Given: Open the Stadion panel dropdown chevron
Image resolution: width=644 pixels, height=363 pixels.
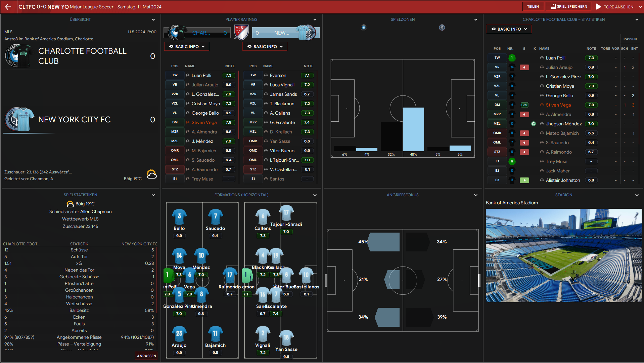Looking at the screenshot, I should click(637, 195).
